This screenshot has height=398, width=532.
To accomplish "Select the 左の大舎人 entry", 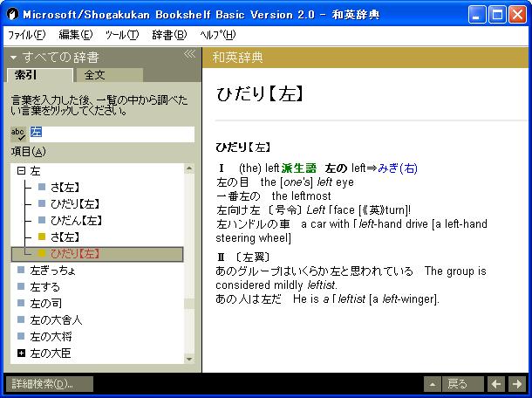I will pyautogui.click(x=56, y=320).
